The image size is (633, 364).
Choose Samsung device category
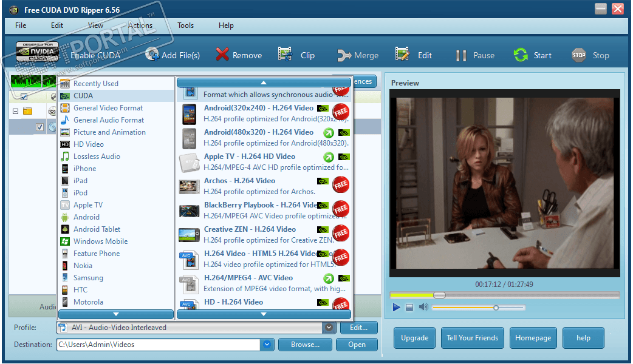coord(116,278)
